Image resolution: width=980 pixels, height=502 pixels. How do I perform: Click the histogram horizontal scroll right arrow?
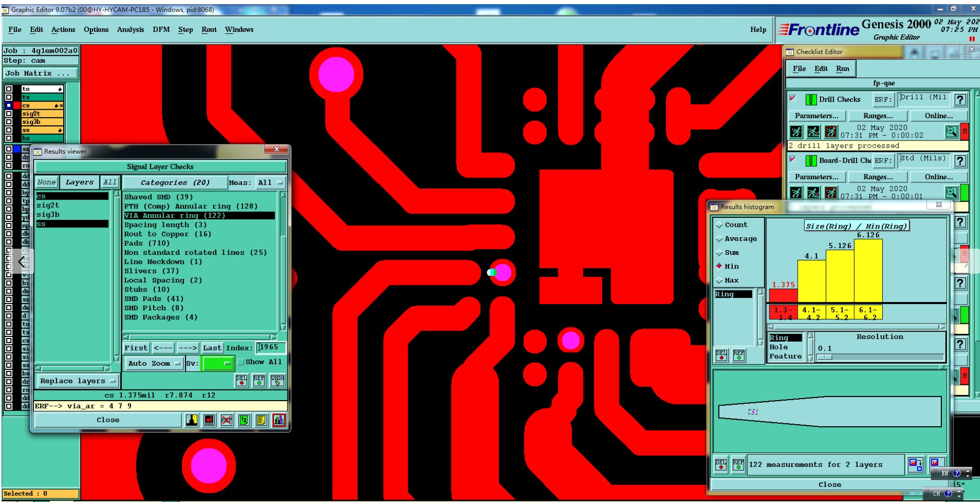click(942, 327)
